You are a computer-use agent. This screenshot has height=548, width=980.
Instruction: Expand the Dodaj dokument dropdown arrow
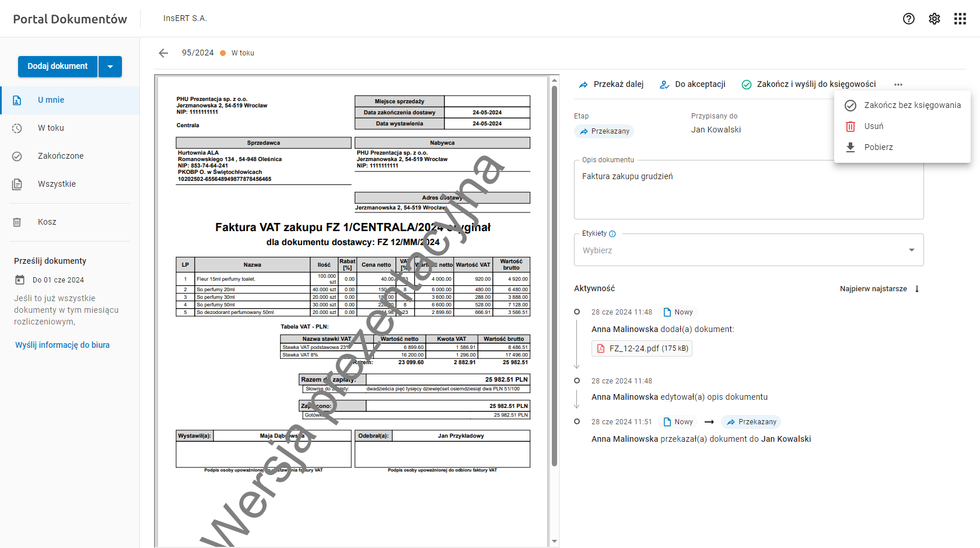[110, 67]
